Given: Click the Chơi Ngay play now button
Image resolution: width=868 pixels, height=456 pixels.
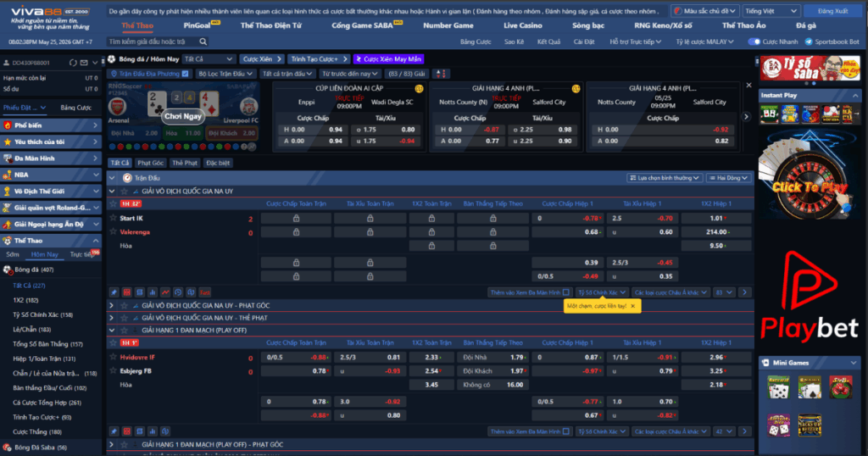Looking at the screenshot, I should coord(183,116).
